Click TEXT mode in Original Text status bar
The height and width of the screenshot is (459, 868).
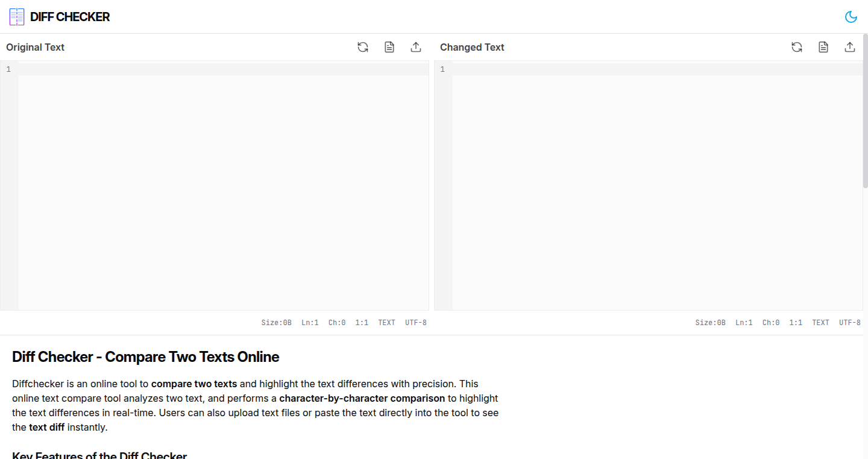(x=387, y=323)
